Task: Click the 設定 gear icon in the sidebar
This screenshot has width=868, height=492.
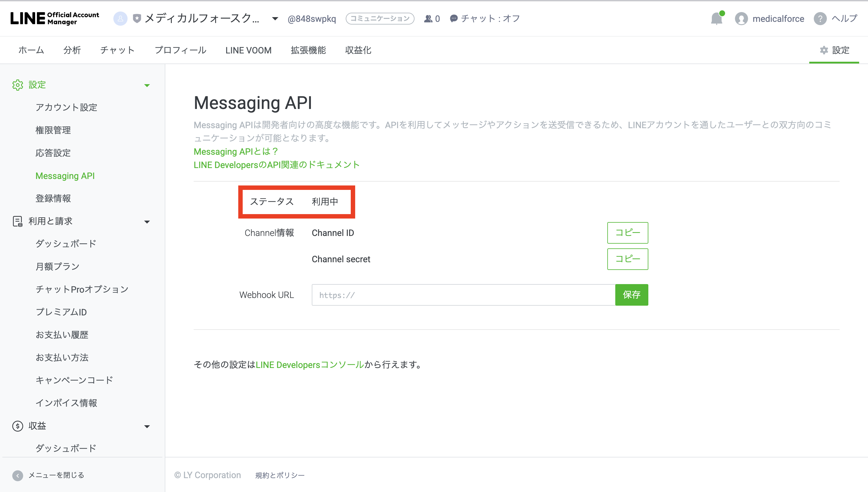Action: click(x=17, y=85)
